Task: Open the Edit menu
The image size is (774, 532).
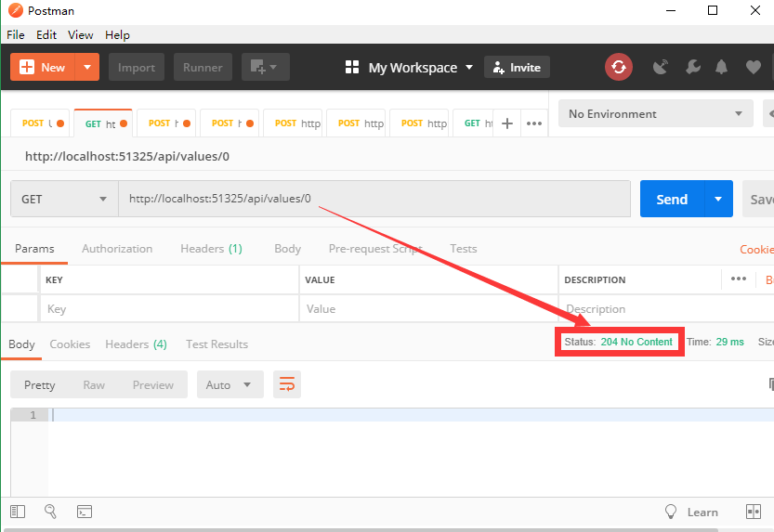Action: point(46,35)
